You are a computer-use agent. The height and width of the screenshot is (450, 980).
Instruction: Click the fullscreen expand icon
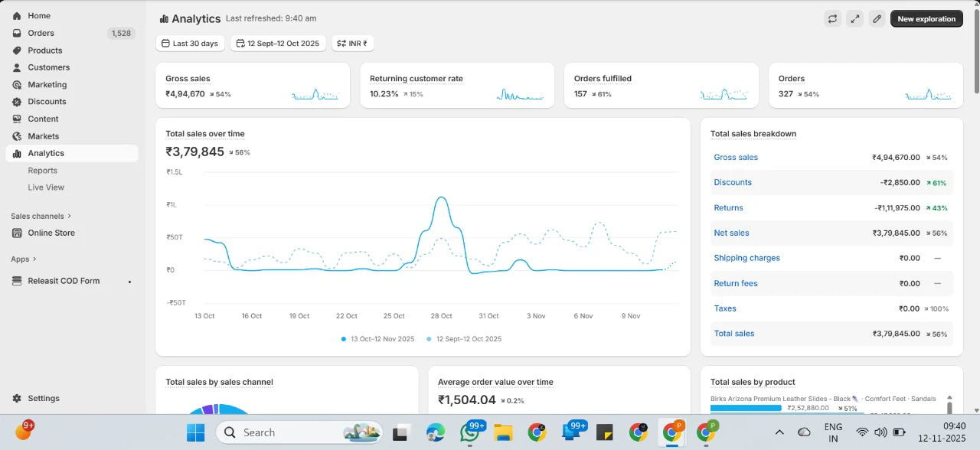(855, 19)
